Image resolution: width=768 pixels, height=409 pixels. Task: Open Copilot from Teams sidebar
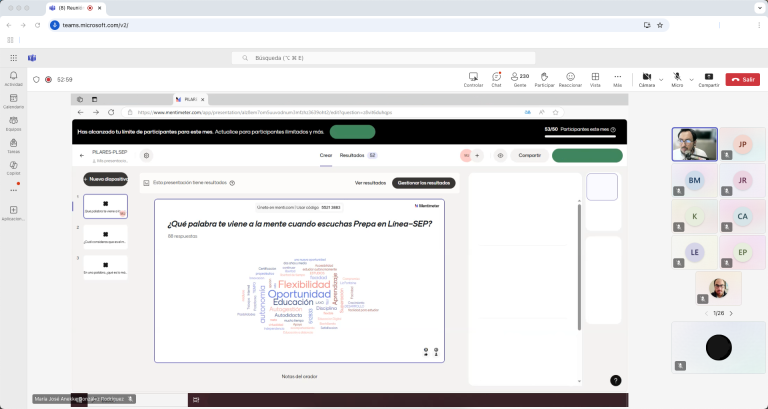point(13,167)
